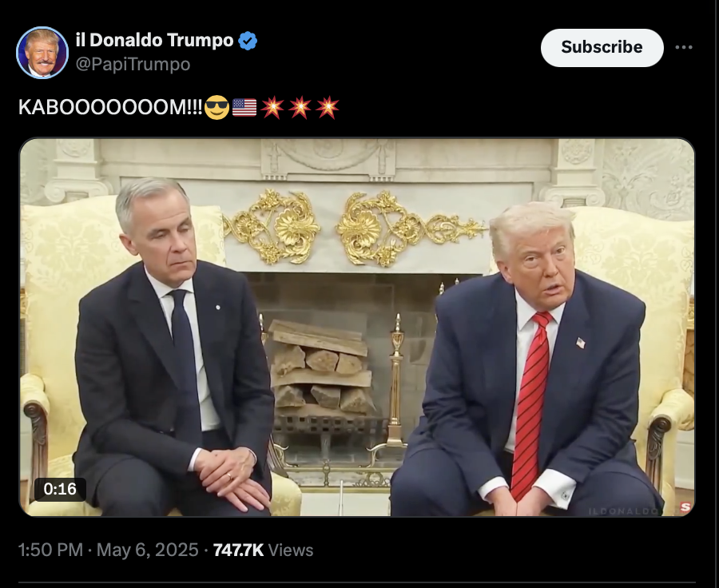Click the US flag emoji in the post

pos(244,107)
